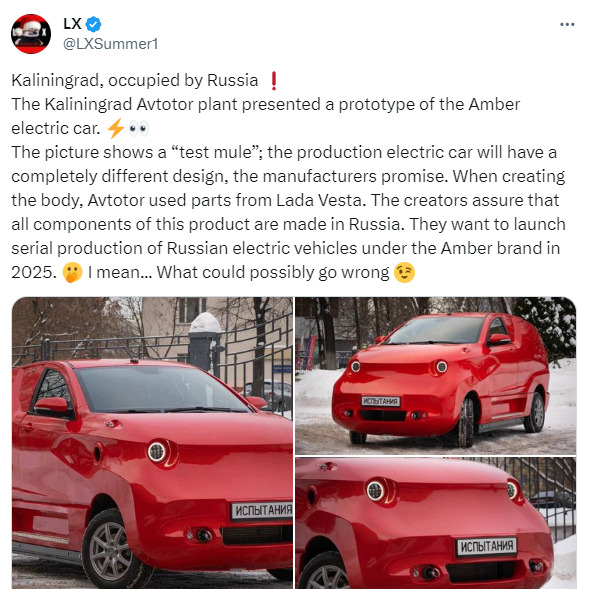This screenshot has width=593, height=589.
Task: Click the round headlight in left photo
Action: tap(157, 452)
